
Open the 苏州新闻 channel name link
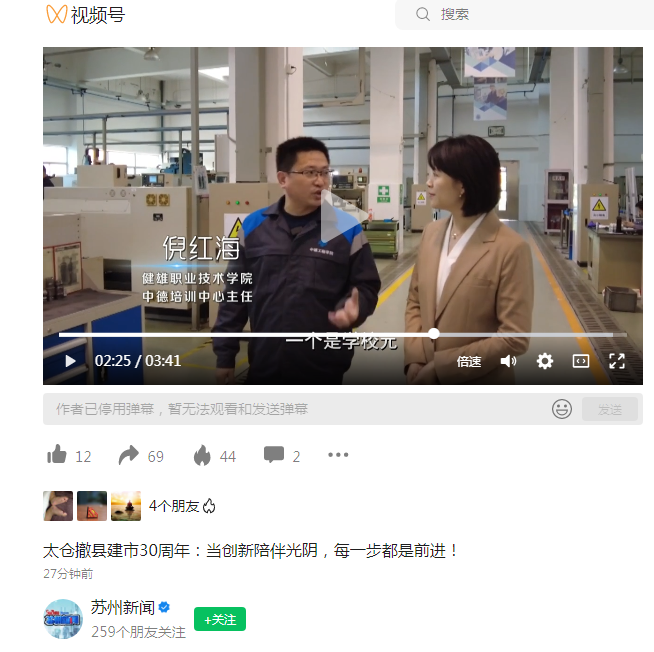click(123, 607)
